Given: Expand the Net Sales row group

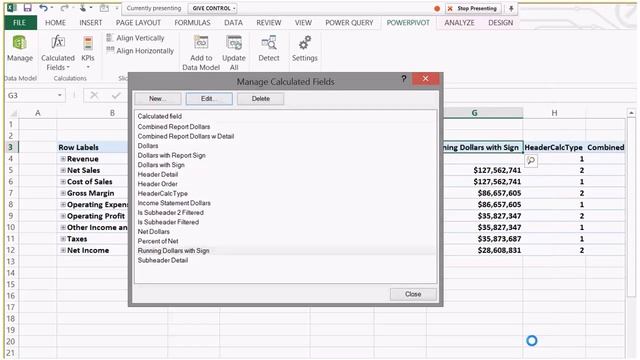Looking at the screenshot, I should [x=63, y=170].
